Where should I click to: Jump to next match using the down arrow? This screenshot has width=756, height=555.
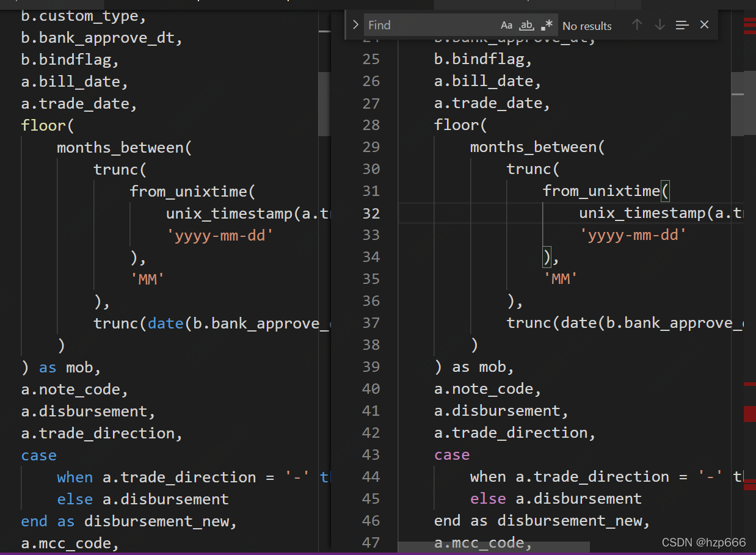(659, 25)
